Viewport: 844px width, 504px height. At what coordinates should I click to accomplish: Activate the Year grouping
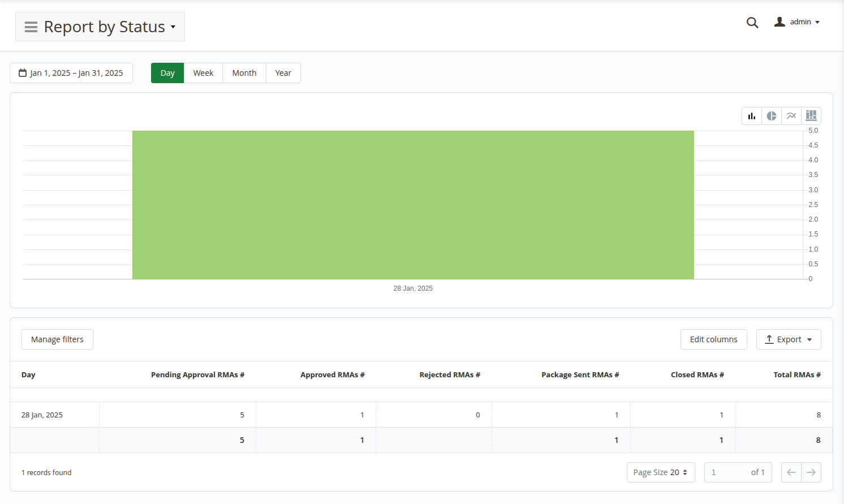283,72
